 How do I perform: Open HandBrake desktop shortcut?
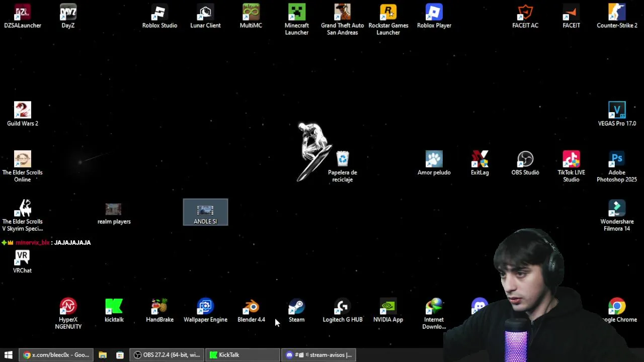click(159, 311)
